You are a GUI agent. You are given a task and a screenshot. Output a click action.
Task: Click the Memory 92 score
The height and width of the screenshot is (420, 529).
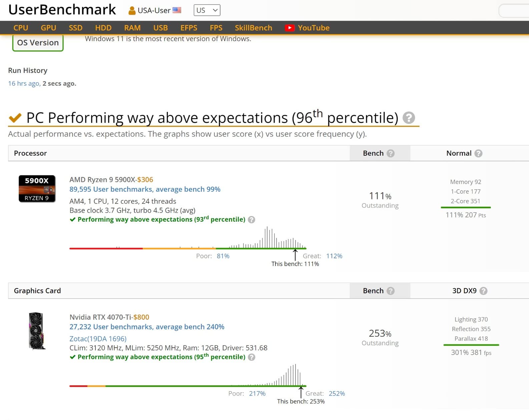pyautogui.click(x=466, y=182)
